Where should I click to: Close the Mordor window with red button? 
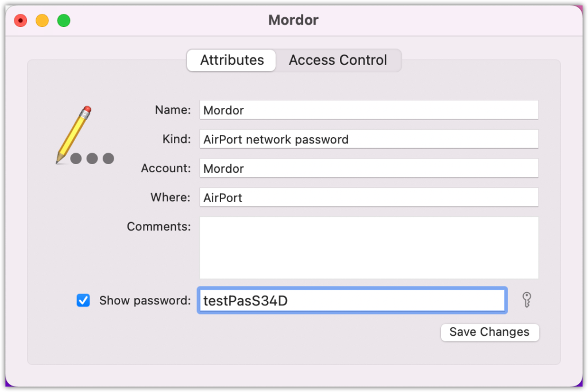(x=21, y=20)
